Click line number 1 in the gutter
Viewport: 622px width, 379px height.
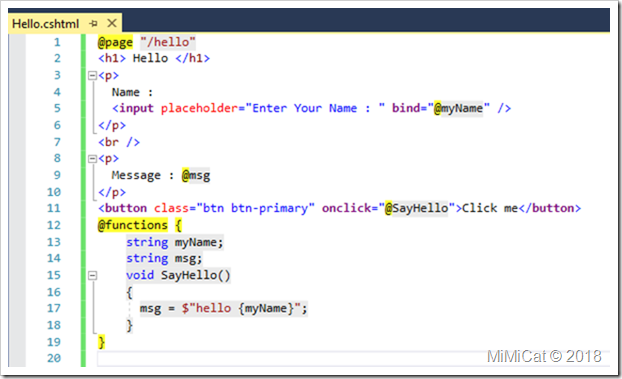coord(58,42)
